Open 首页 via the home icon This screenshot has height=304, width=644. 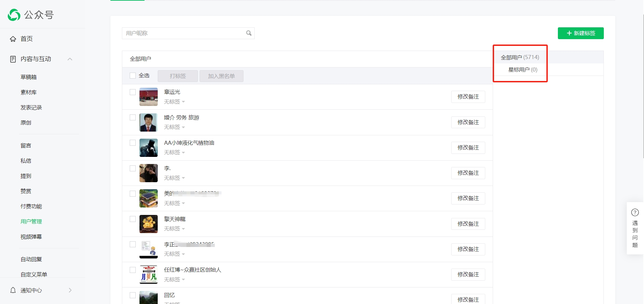point(13,39)
